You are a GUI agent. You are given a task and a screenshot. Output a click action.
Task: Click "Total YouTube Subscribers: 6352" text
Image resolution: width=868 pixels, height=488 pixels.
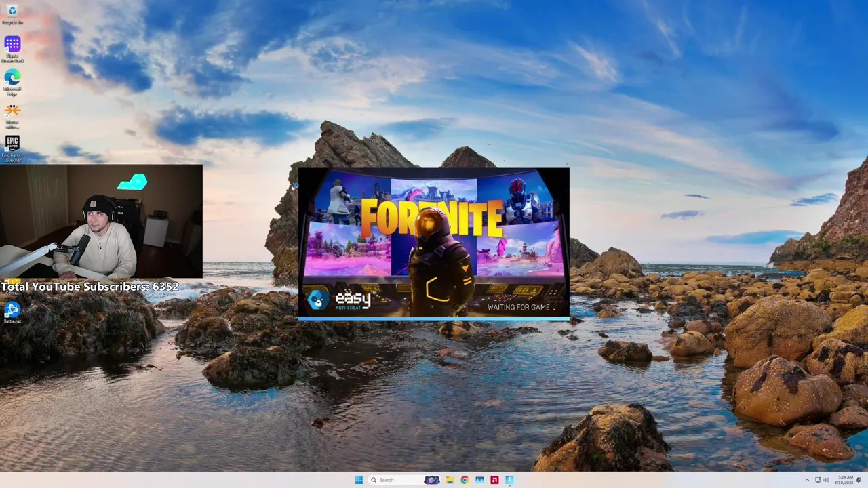coord(90,287)
